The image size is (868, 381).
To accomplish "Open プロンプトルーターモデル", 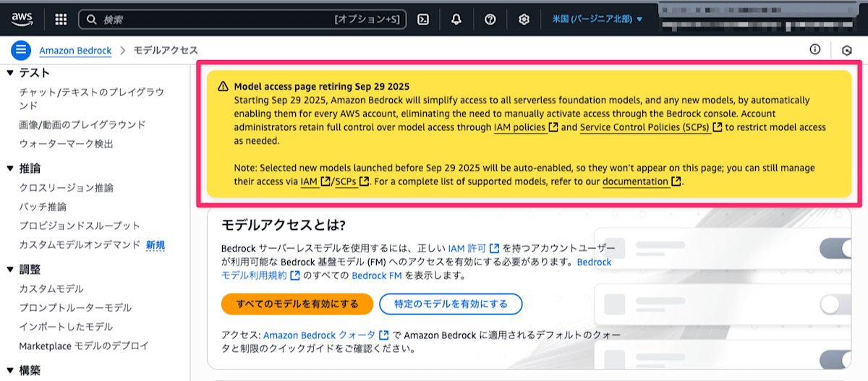I will tap(75, 307).
